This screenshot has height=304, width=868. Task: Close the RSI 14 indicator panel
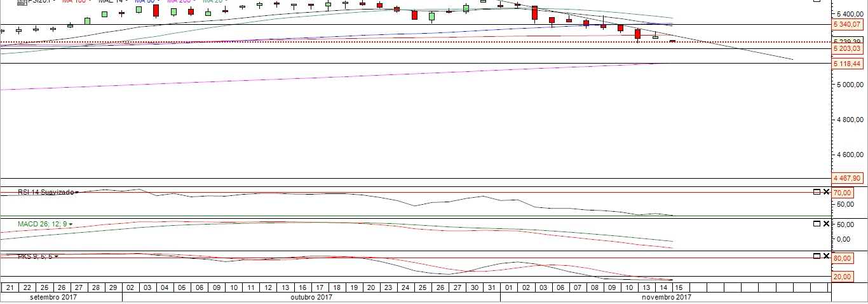[826, 192]
